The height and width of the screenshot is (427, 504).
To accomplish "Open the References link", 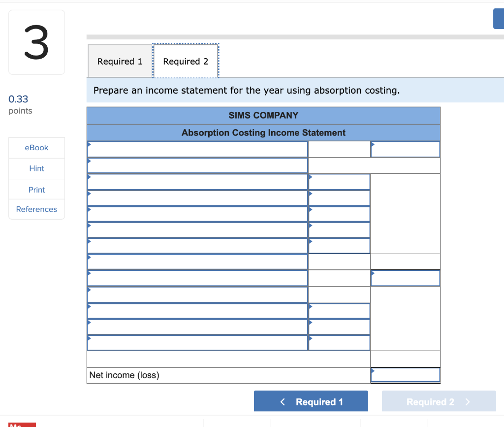I will click(x=36, y=209).
